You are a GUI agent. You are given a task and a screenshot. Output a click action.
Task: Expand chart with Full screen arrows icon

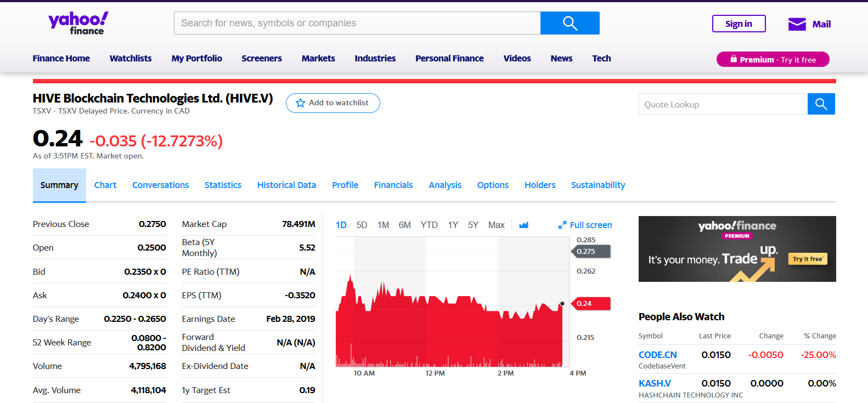click(x=562, y=225)
